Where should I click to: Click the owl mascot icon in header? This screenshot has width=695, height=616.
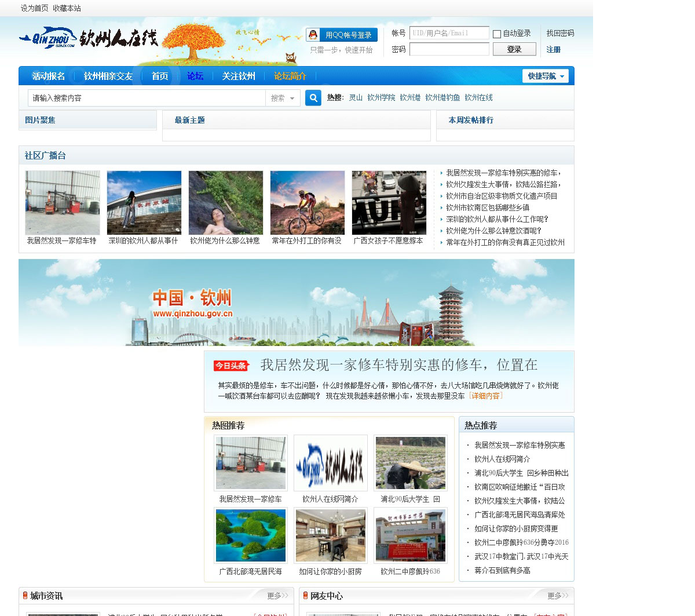(x=291, y=57)
